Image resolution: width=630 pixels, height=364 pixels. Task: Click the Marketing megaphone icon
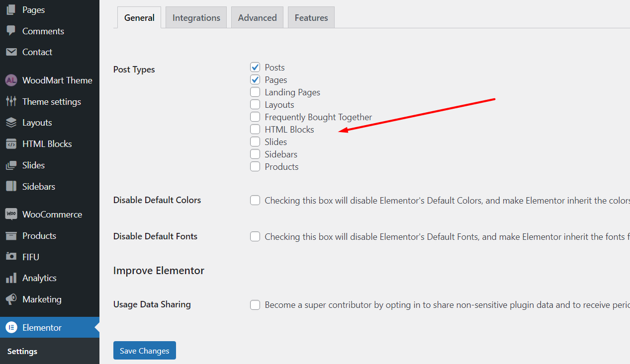[x=11, y=299]
